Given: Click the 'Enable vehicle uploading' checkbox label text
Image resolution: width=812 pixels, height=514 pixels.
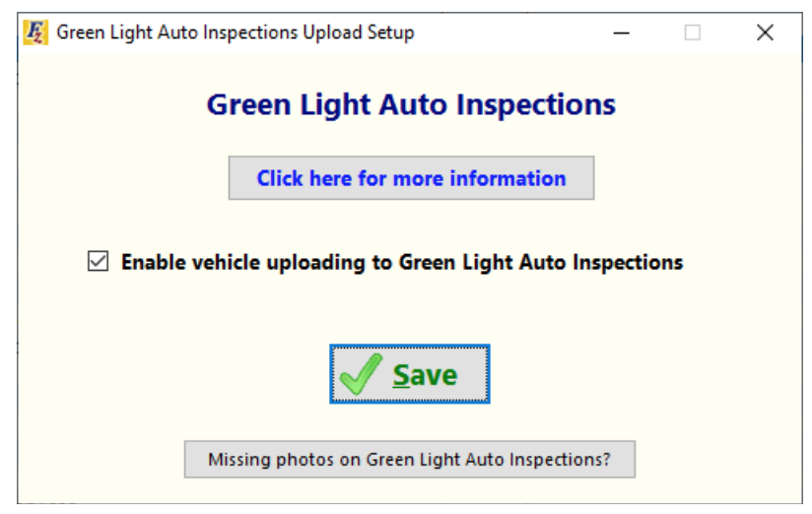Looking at the screenshot, I should click(x=401, y=263).
